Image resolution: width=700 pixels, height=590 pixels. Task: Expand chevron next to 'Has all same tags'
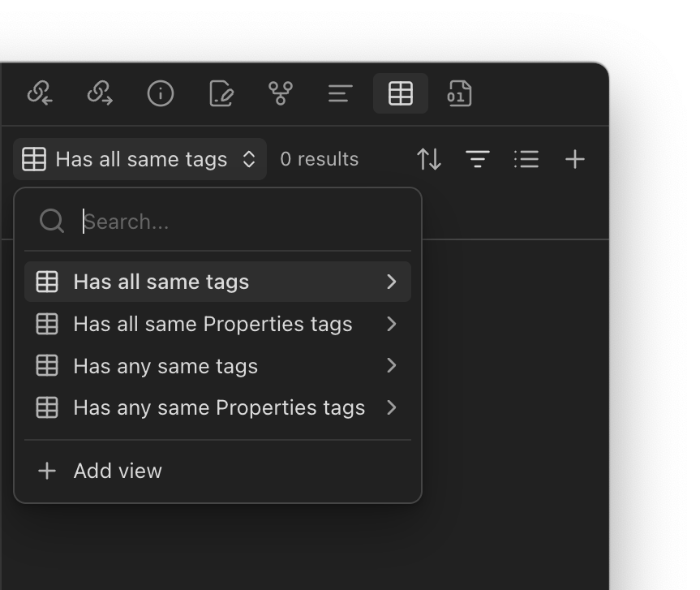tap(392, 282)
